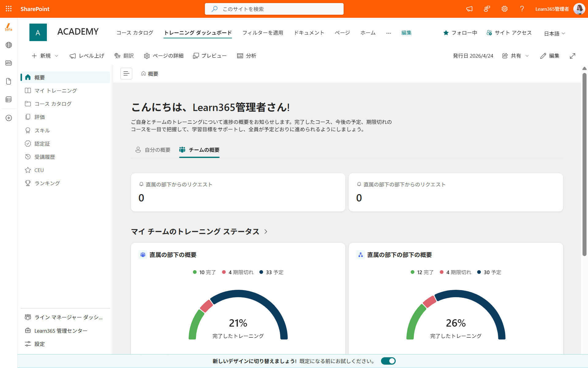
Task: Open コース カタログ in the sidebar
Action: click(65, 104)
